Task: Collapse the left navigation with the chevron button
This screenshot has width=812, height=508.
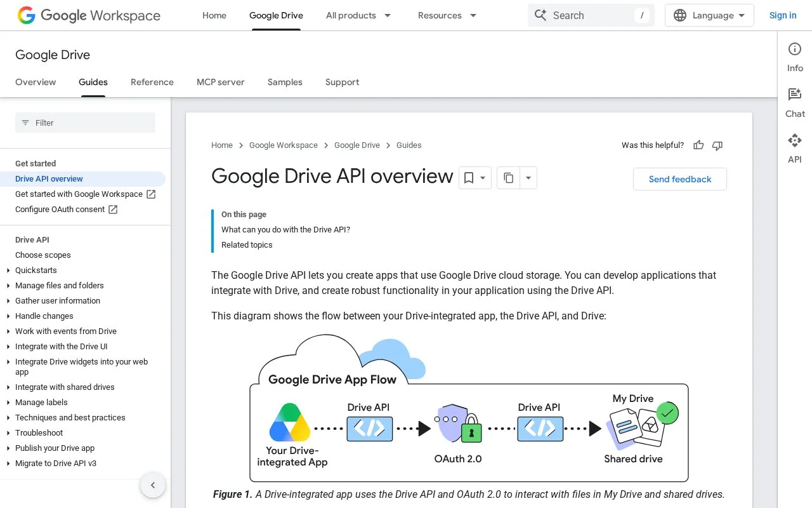Action: (153, 485)
